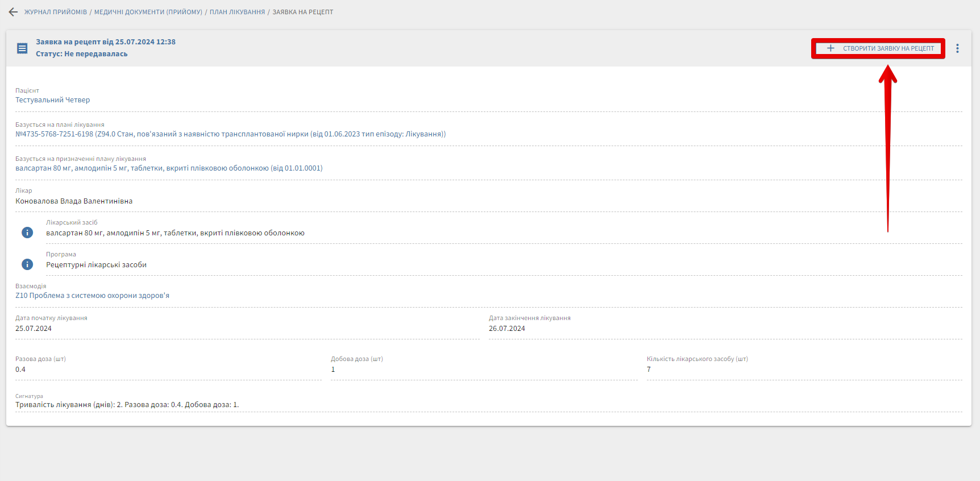
Task: Navigate to План лікування breadcrumb
Action: 237,12
